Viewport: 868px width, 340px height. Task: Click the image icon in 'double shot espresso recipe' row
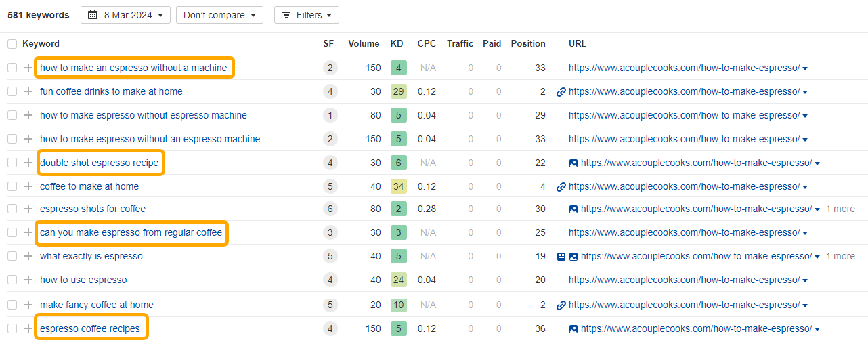(x=573, y=163)
